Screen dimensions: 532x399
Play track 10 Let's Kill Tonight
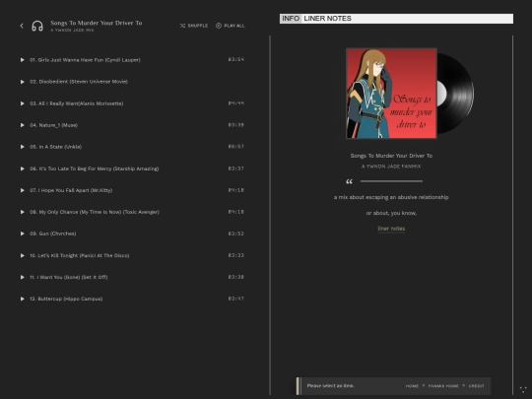[22, 255]
